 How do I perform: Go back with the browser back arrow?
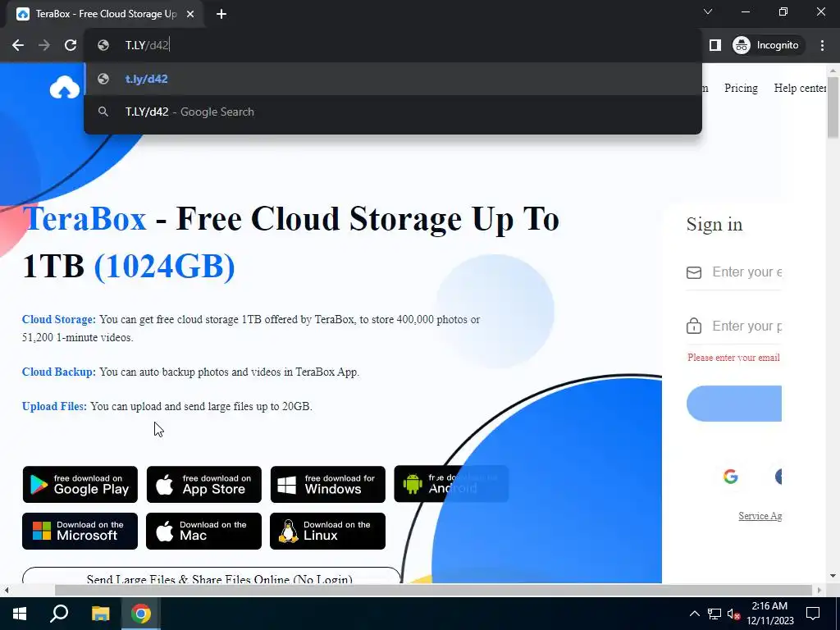point(18,45)
